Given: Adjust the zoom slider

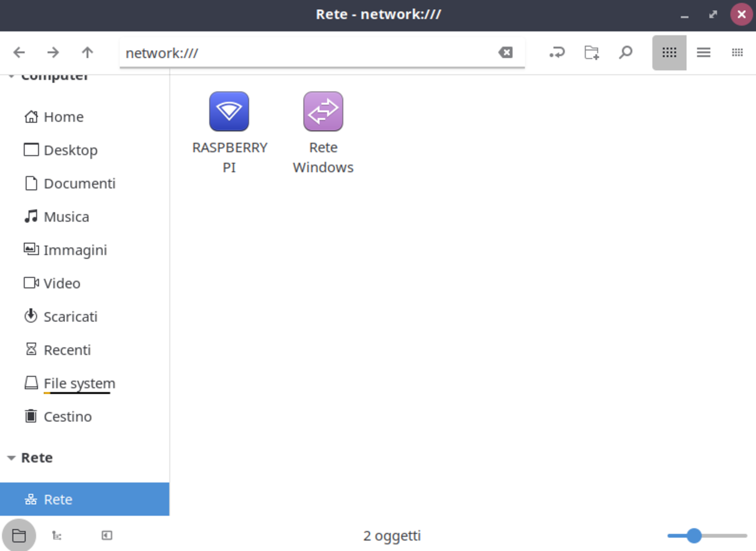Looking at the screenshot, I should click(693, 535).
